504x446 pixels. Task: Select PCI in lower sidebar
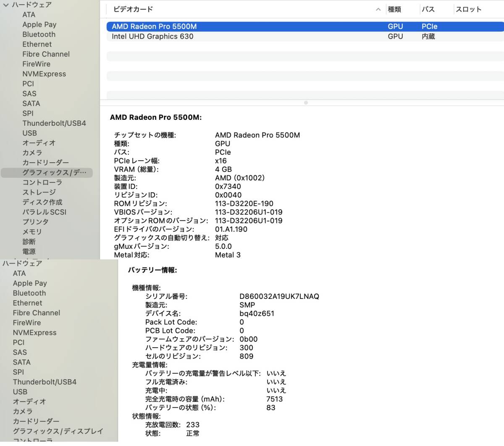[18, 343]
